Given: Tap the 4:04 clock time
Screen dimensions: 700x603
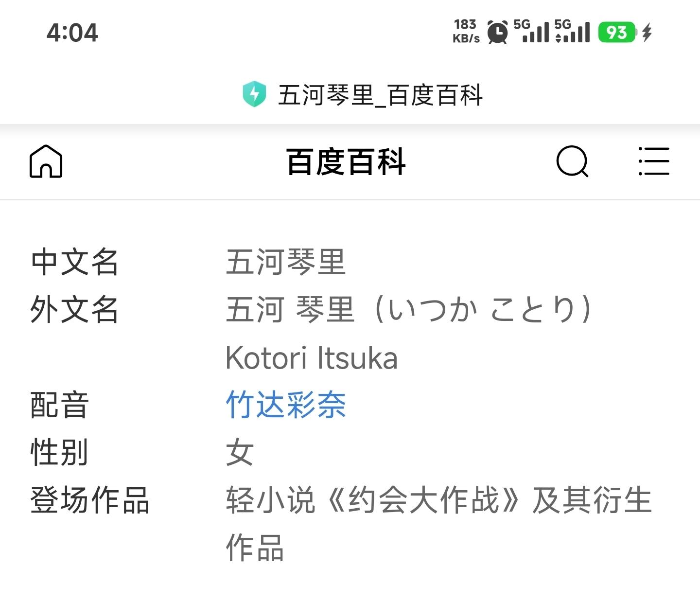Looking at the screenshot, I should [72, 33].
